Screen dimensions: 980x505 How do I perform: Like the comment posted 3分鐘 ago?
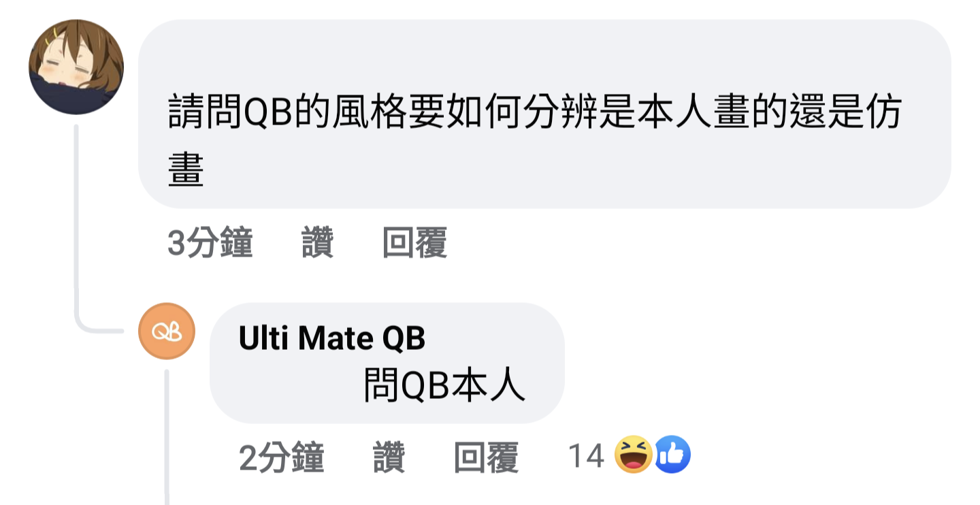pyautogui.click(x=318, y=243)
